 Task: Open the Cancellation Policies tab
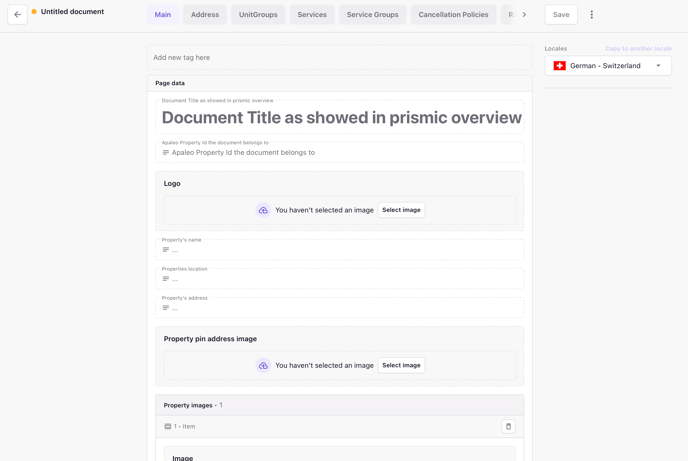click(x=453, y=14)
